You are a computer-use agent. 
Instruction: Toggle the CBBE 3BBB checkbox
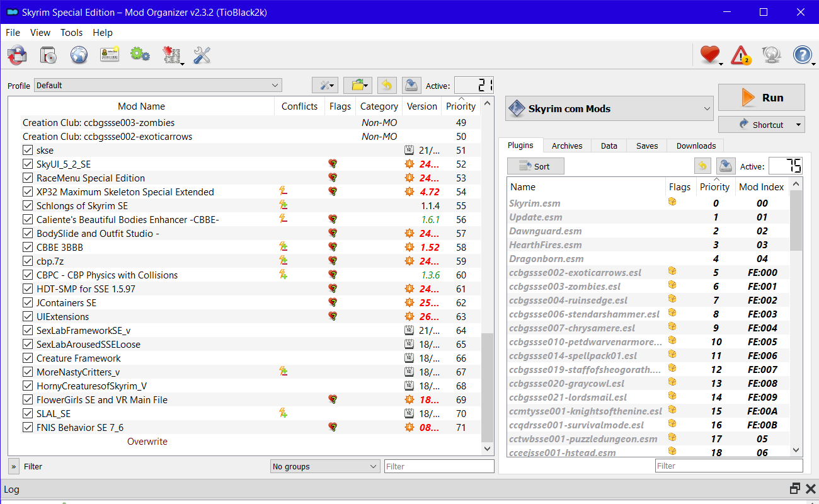pos(27,247)
